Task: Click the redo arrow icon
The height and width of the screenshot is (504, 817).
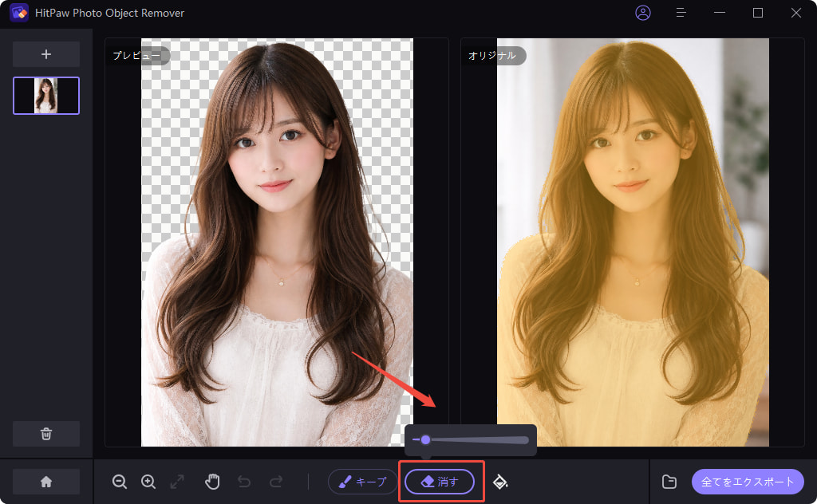Action: pos(276,482)
